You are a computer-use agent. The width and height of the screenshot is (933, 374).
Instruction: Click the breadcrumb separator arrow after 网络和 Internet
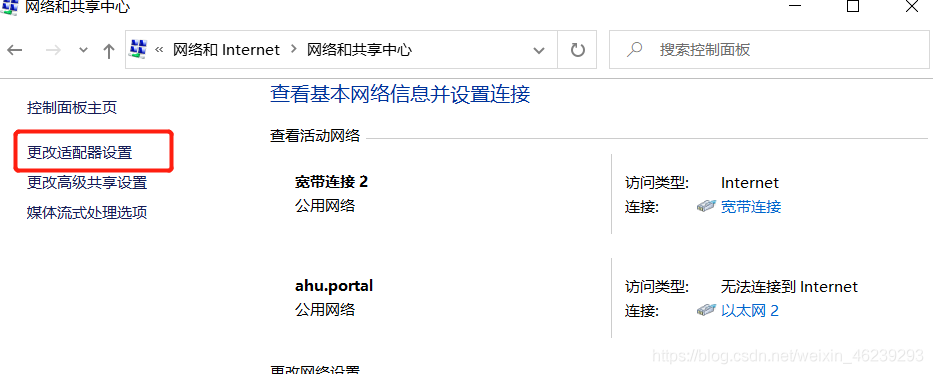(293, 49)
